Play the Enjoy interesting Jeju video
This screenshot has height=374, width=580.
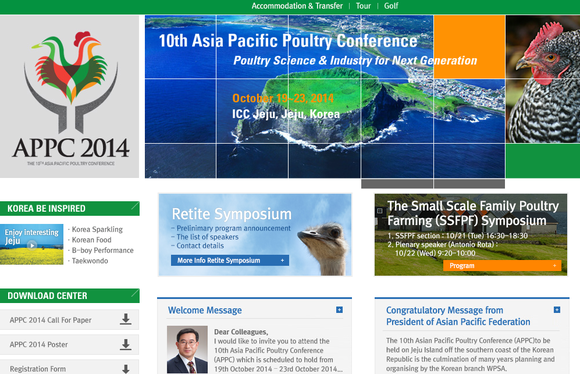tap(32, 245)
